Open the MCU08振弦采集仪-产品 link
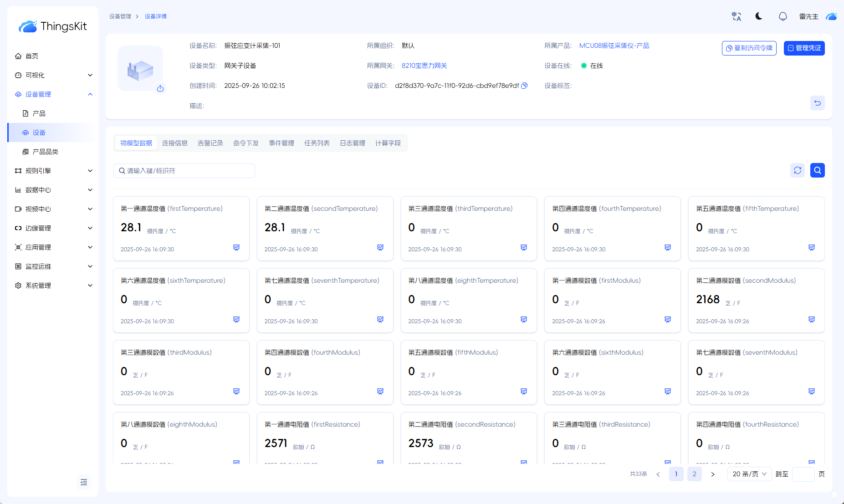The image size is (844, 504). [614, 46]
